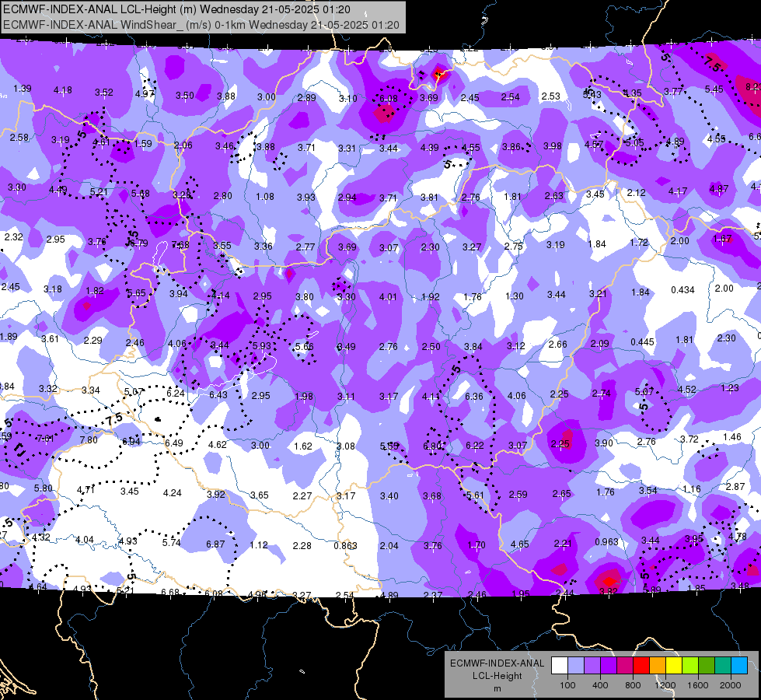Image resolution: width=761 pixels, height=700 pixels.
Task: Click the wind shear value '5.45'
Action: 714,89
